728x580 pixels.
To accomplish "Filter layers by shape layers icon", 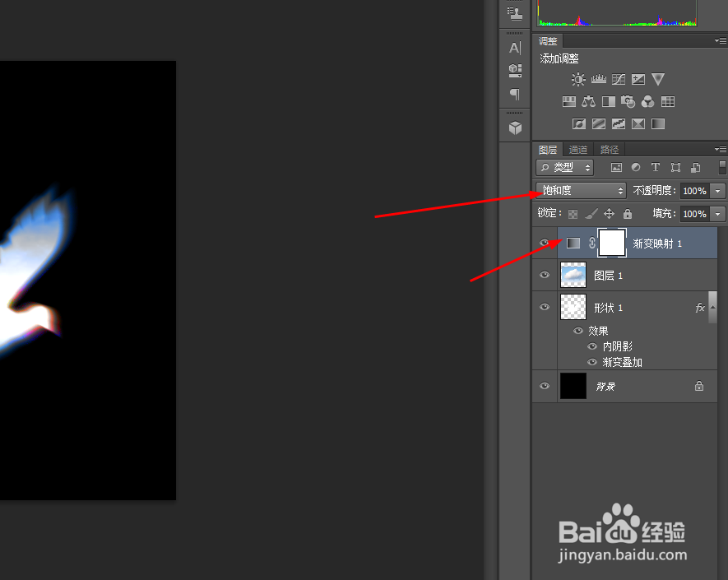I will (675, 168).
